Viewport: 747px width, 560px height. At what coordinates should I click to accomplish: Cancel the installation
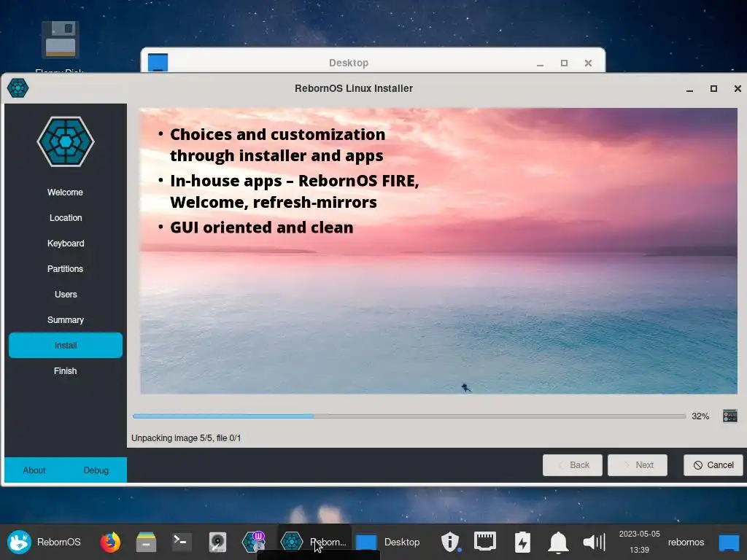pos(713,464)
